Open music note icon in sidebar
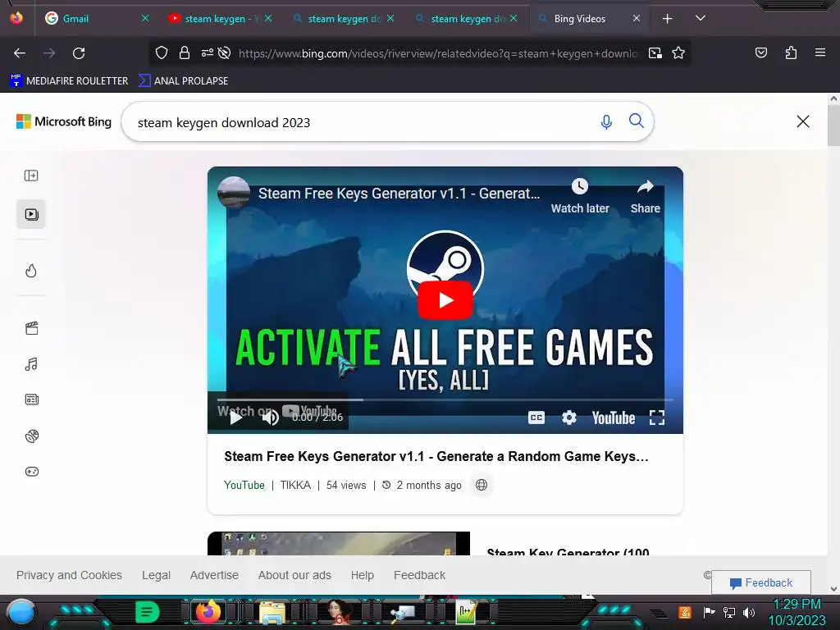 (x=31, y=364)
